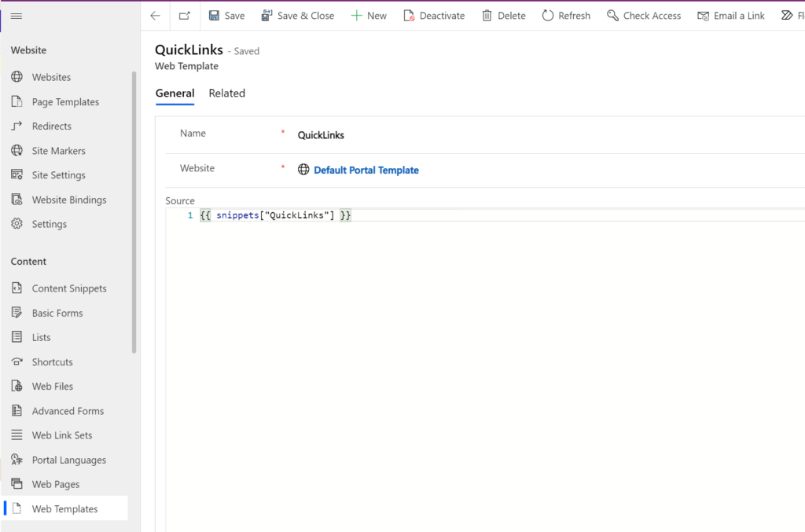
Task: Toggle the hamburger navigation menu
Action: (17, 16)
